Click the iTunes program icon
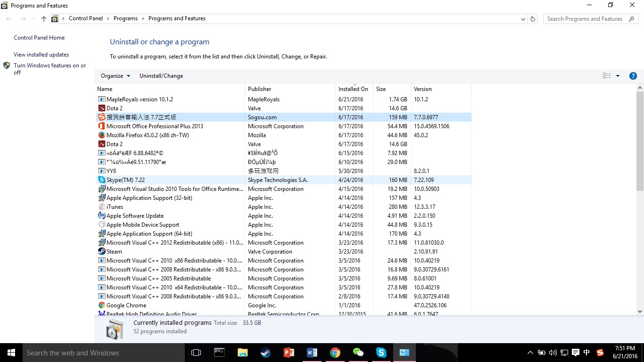 101,207
